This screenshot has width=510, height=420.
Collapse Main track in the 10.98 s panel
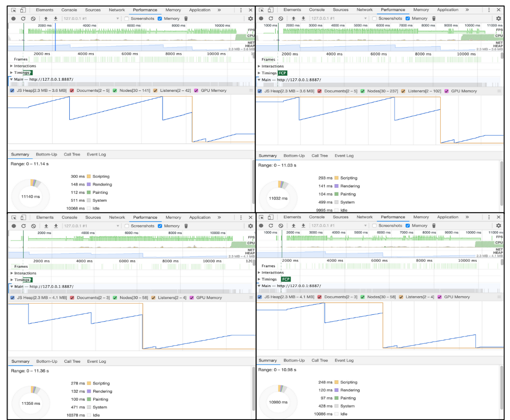259,286
